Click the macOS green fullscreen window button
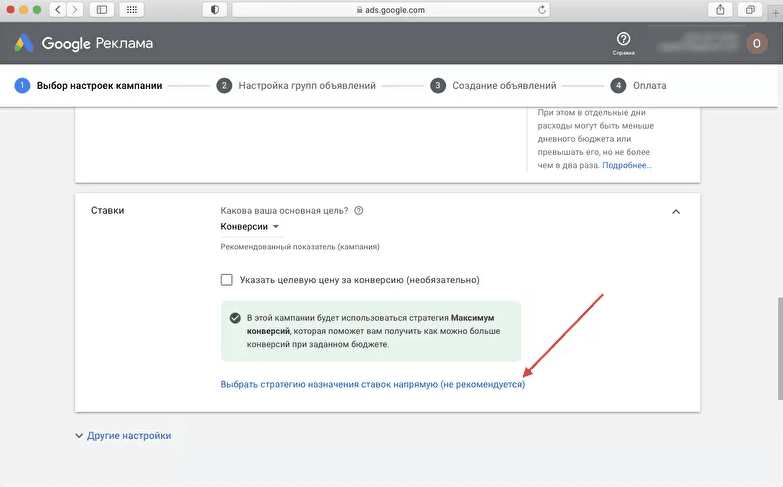The height and width of the screenshot is (487, 783). 36,9
